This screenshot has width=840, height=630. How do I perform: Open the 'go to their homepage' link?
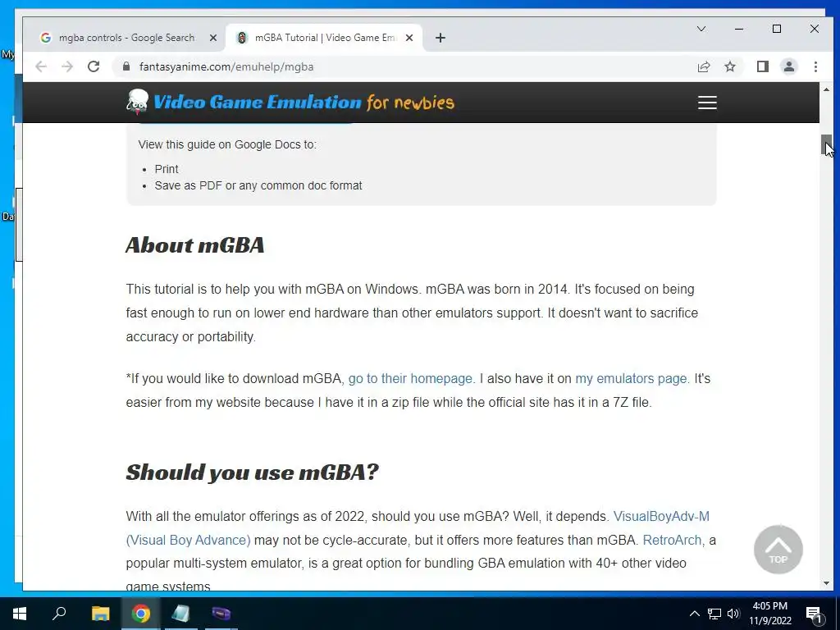412,379
